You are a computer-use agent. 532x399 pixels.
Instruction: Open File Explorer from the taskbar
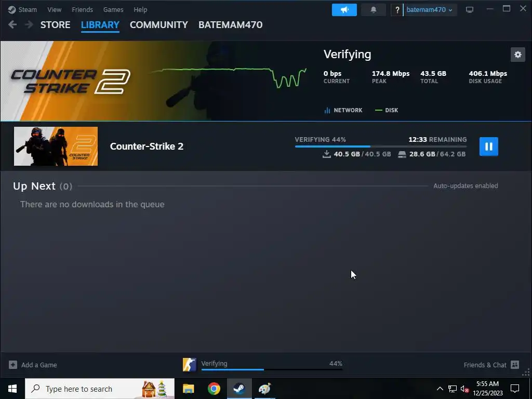click(x=188, y=389)
